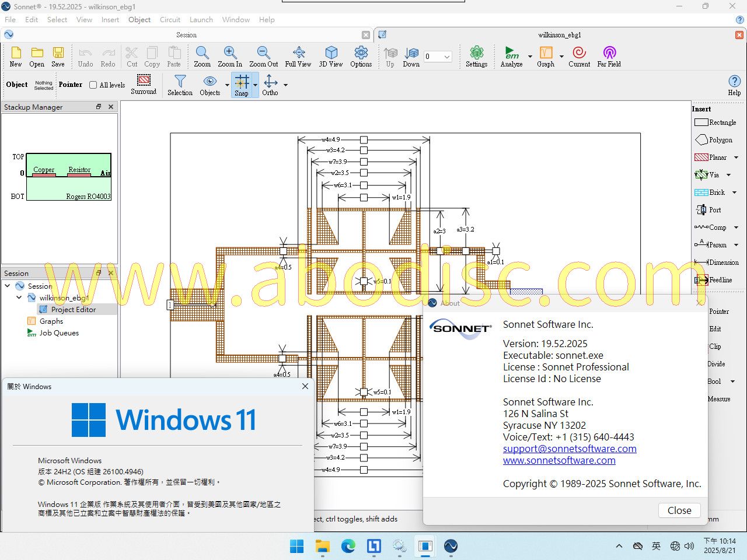Image resolution: width=747 pixels, height=560 pixels.
Task: Open File Explorer from taskbar
Action: pos(323,546)
